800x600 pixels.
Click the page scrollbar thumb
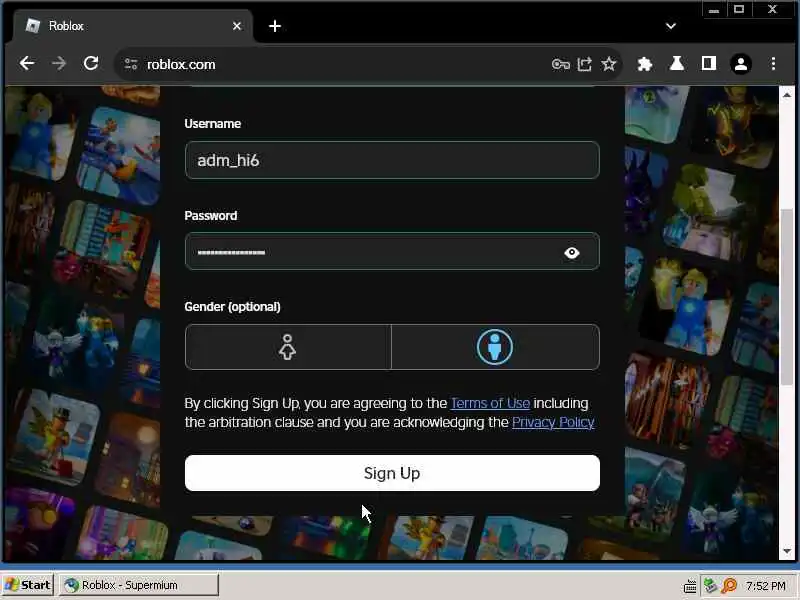coord(787,297)
